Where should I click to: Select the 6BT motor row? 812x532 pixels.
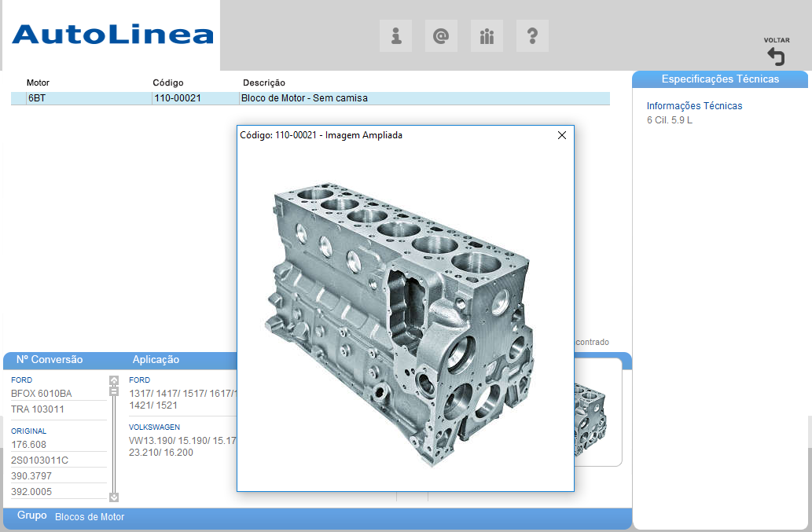pyautogui.click(x=37, y=98)
